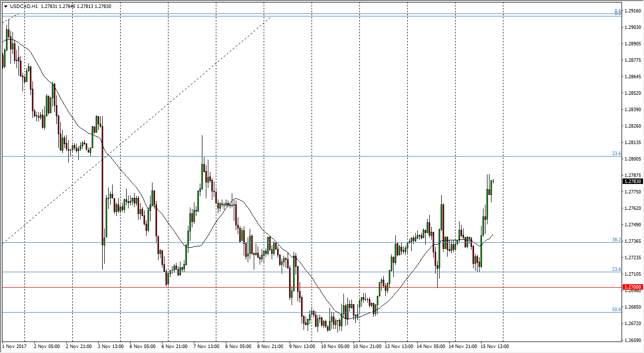Screen dimensions: 644x353
Task: Click the 1 Nov 2017 date label
Action: coord(13,346)
